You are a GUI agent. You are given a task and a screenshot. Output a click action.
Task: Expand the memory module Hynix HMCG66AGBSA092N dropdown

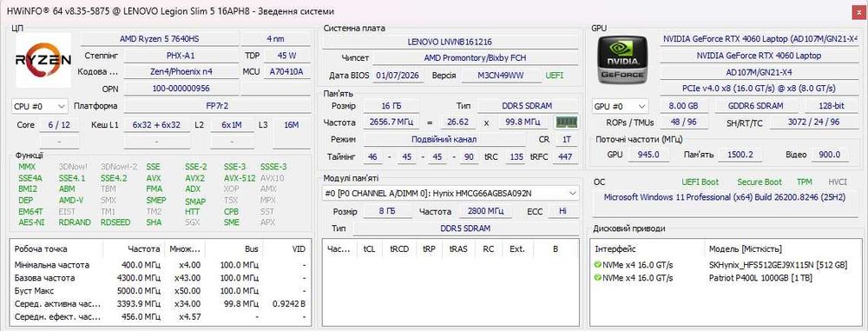451,193
